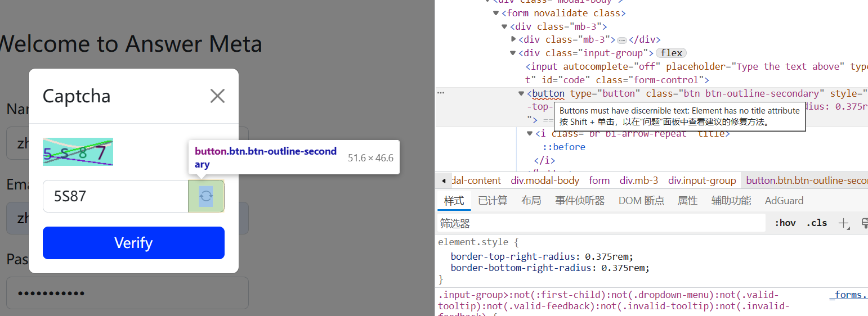Toggle the .cls class editor
Viewport: 868px width, 316px height.
816,223
